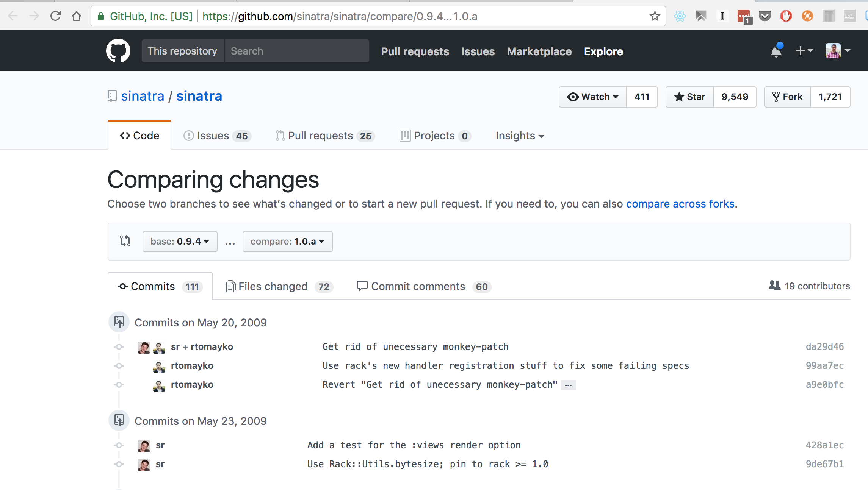Open 'Use Rack::Utils.bytesize' commit message
The image size is (868, 490).
[x=428, y=464]
